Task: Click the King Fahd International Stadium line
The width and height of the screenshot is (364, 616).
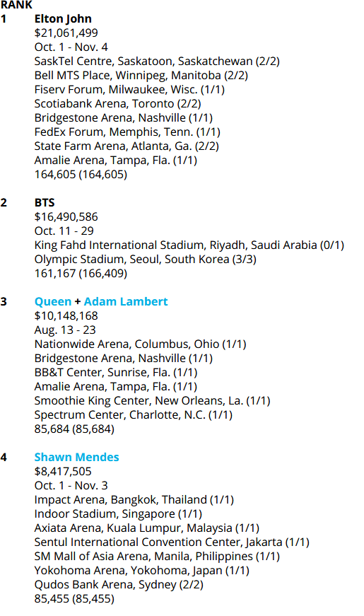Action: (x=189, y=245)
